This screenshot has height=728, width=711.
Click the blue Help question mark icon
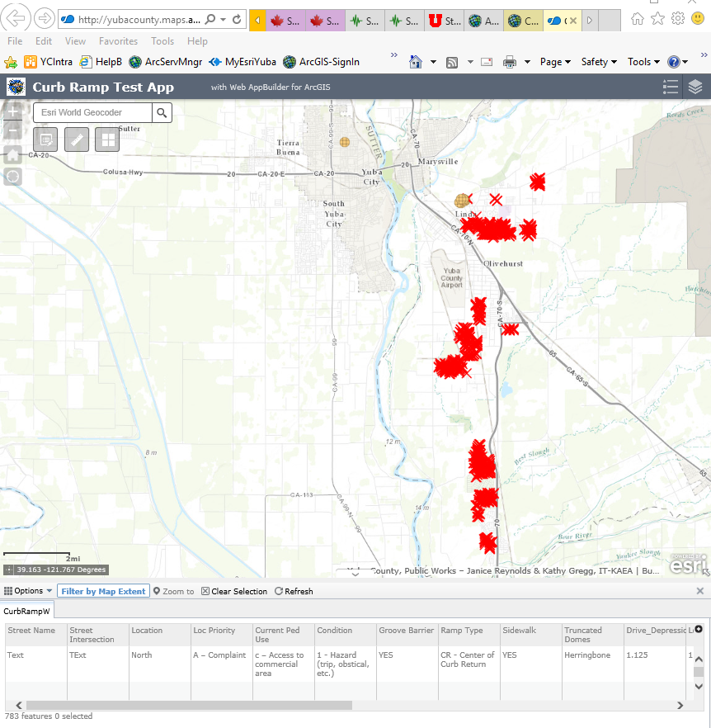[x=673, y=62]
